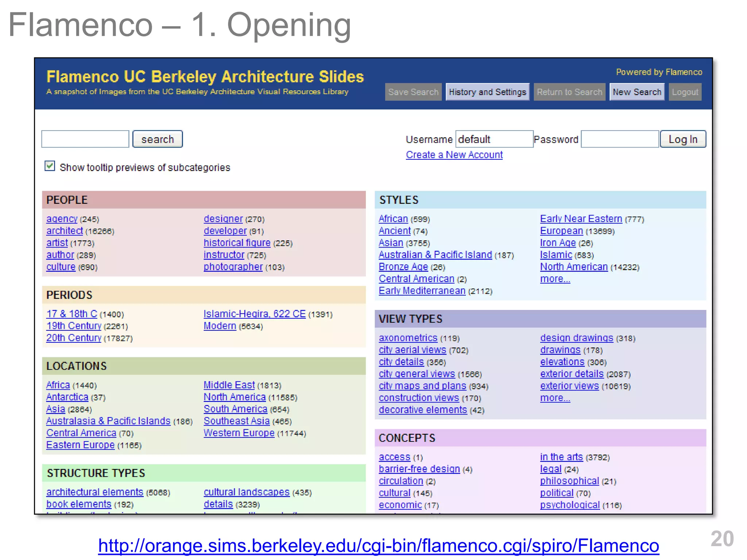Open Western Europe location
Screen dimensions: 747x560
pos(239,433)
